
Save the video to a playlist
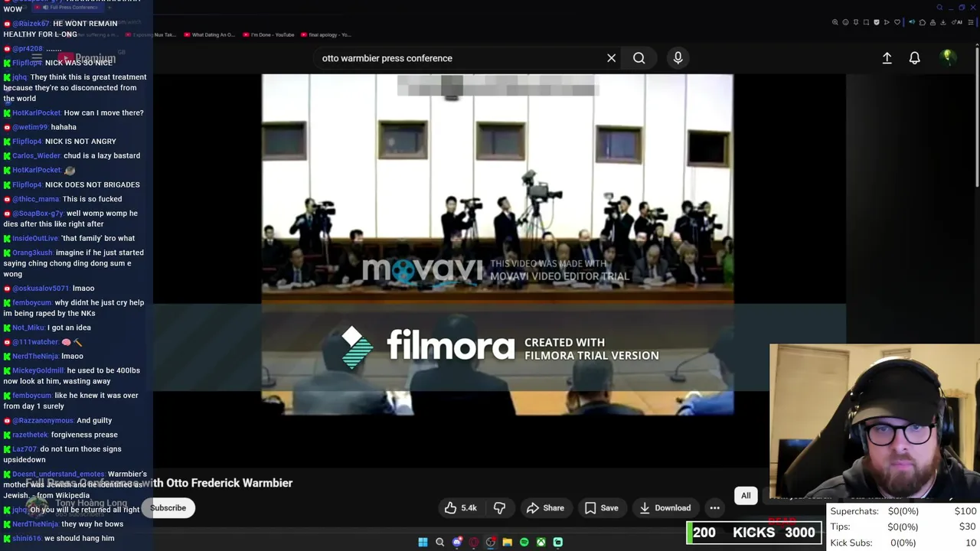click(601, 508)
